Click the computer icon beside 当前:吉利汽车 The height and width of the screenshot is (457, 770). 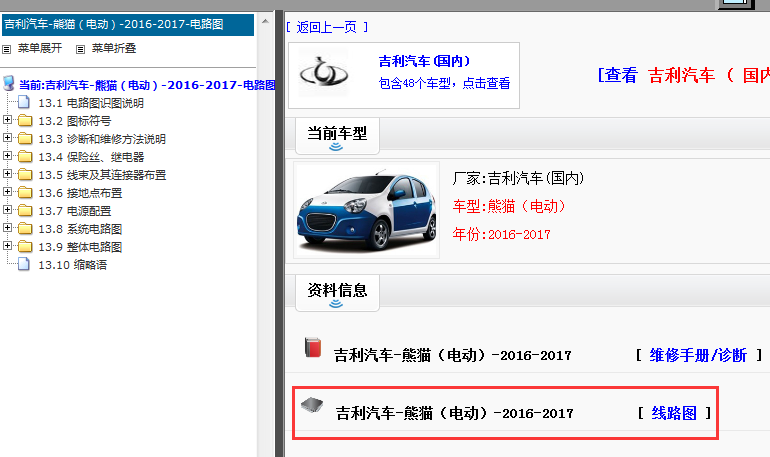point(8,83)
